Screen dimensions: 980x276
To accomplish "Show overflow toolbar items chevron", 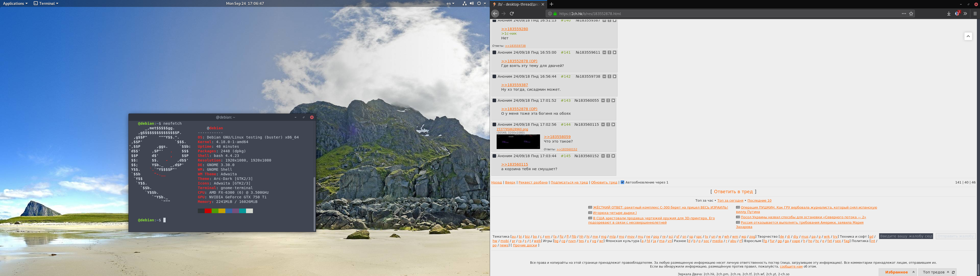I will click(x=965, y=13).
